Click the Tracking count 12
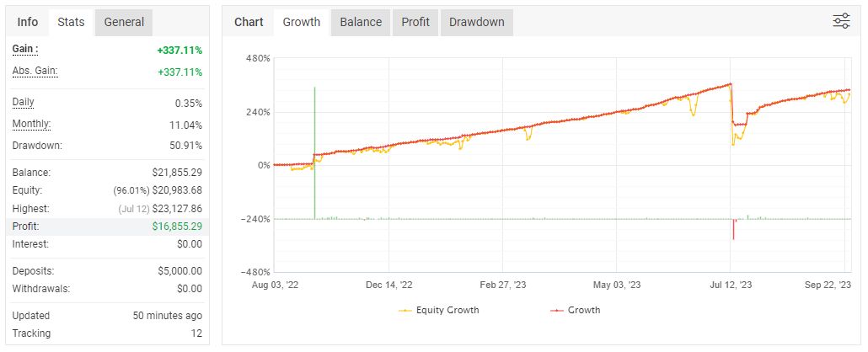The width and height of the screenshot is (868, 352). click(x=196, y=333)
